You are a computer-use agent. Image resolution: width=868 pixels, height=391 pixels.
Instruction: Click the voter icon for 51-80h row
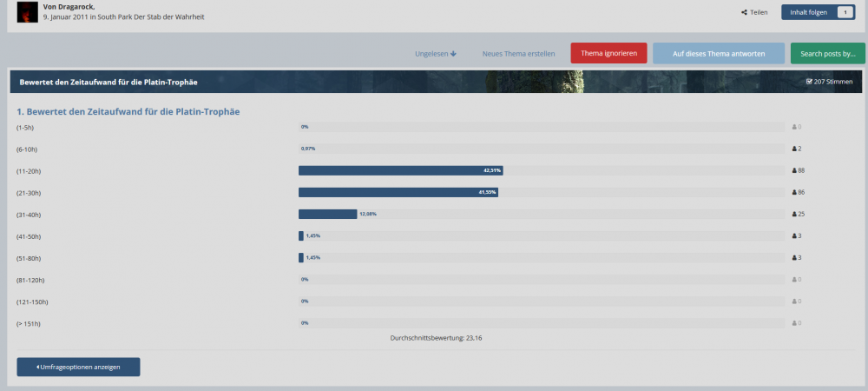click(x=794, y=258)
